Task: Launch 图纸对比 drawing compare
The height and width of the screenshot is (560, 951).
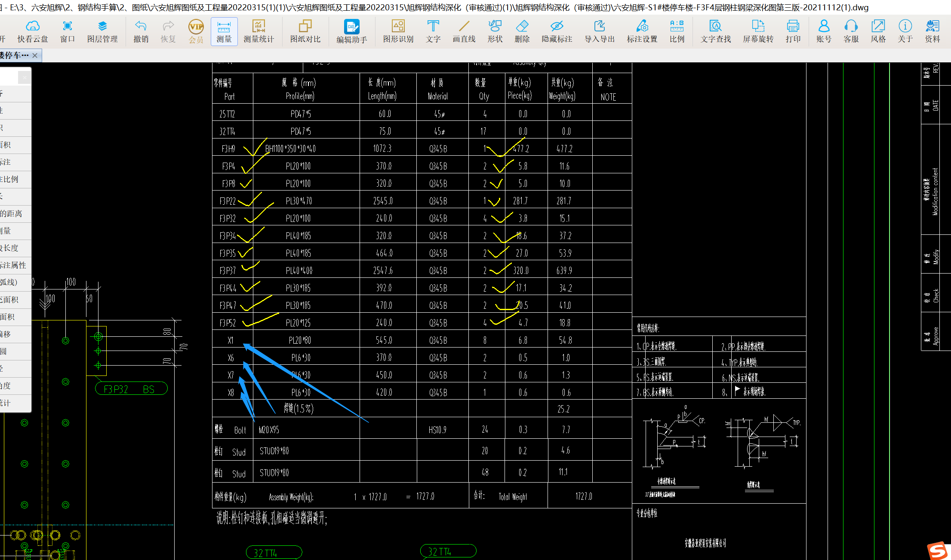Action: tap(305, 31)
